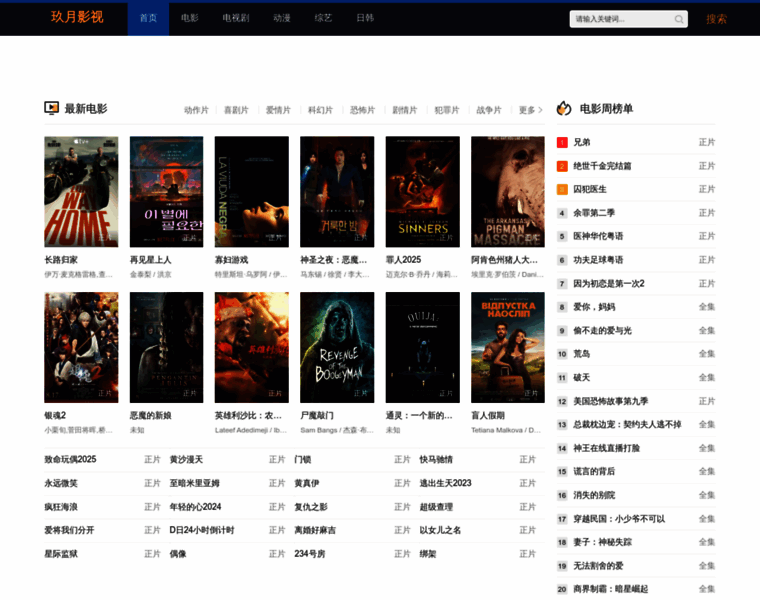Open 星际监狱 list entry
760x600 pixels.
pos(61,554)
